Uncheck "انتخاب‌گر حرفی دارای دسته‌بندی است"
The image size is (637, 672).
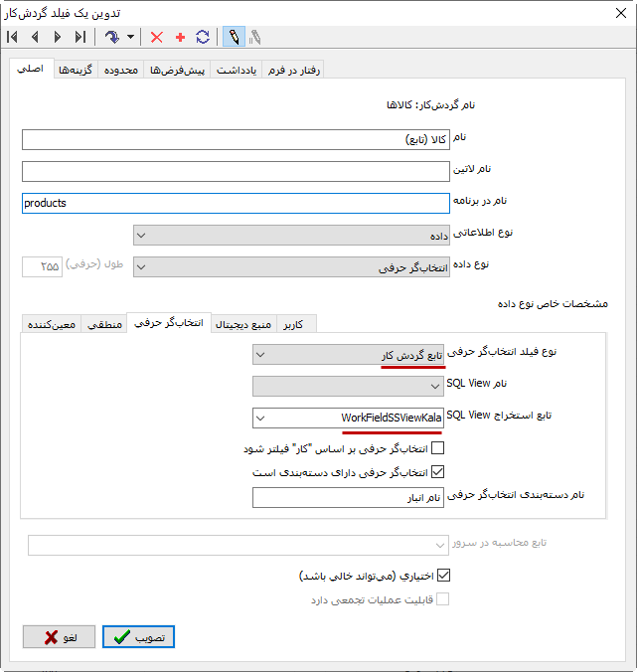coord(438,472)
